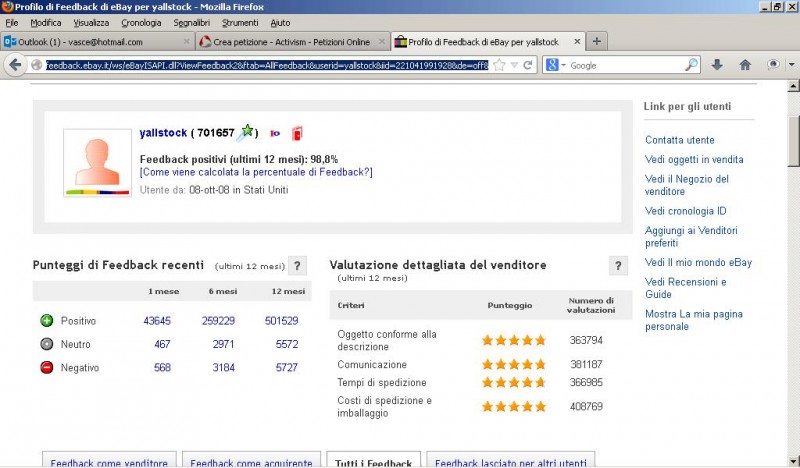800x468 pixels.
Task: Open the address bar history dropdown arrow
Action: point(514,65)
